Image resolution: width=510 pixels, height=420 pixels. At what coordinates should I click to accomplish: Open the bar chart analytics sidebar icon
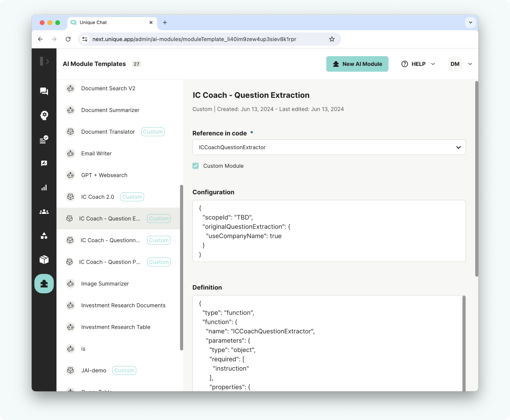click(x=44, y=187)
